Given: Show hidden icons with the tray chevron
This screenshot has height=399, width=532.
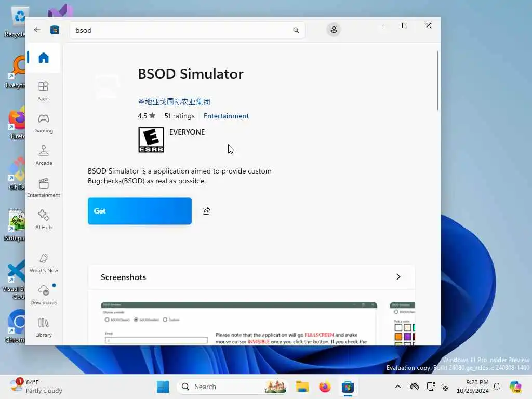Looking at the screenshot, I should pyautogui.click(x=398, y=387).
